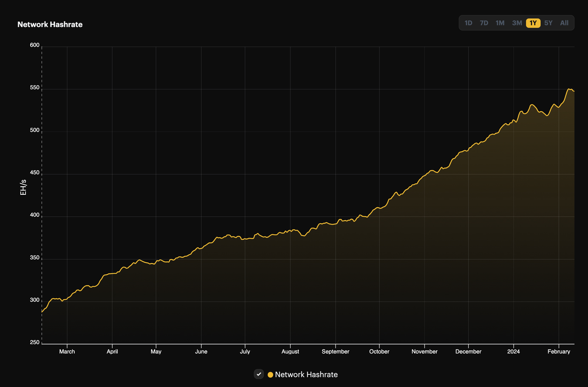Click the peak of the hashrate line
Screen dimensions: 588x387
[x=569, y=88]
